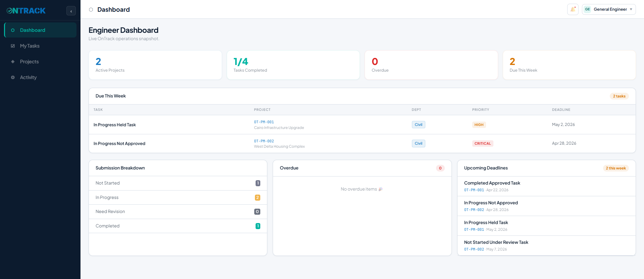Viewport: 644px width, 279px height.
Task: Click the Civil tag for Held Task
Action: (x=419, y=125)
